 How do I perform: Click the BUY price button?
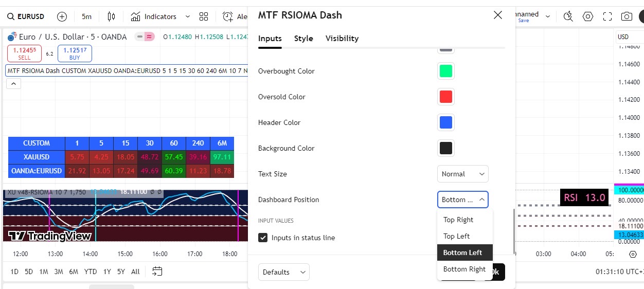click(x=75, y=53)
